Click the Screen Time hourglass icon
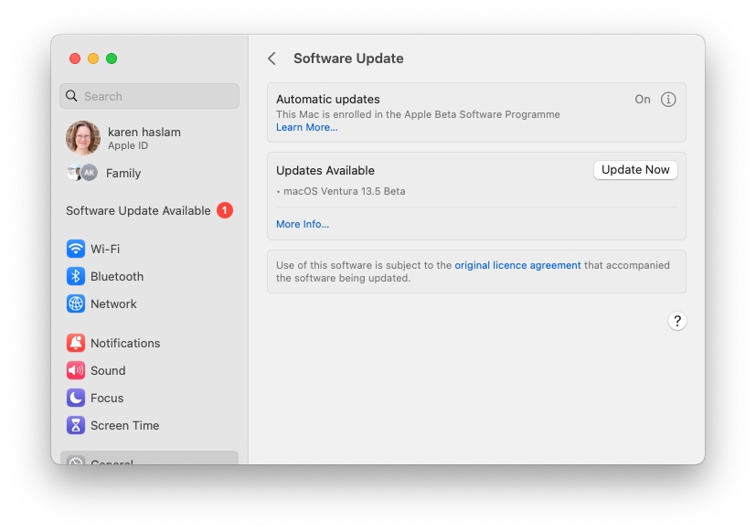 pos(74,425)
